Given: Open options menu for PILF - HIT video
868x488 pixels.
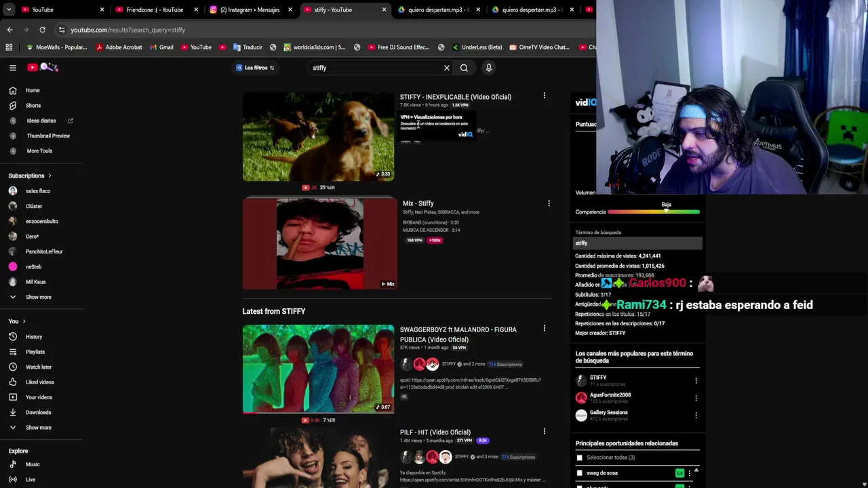Looking at the screenshot, I should 544,431.
